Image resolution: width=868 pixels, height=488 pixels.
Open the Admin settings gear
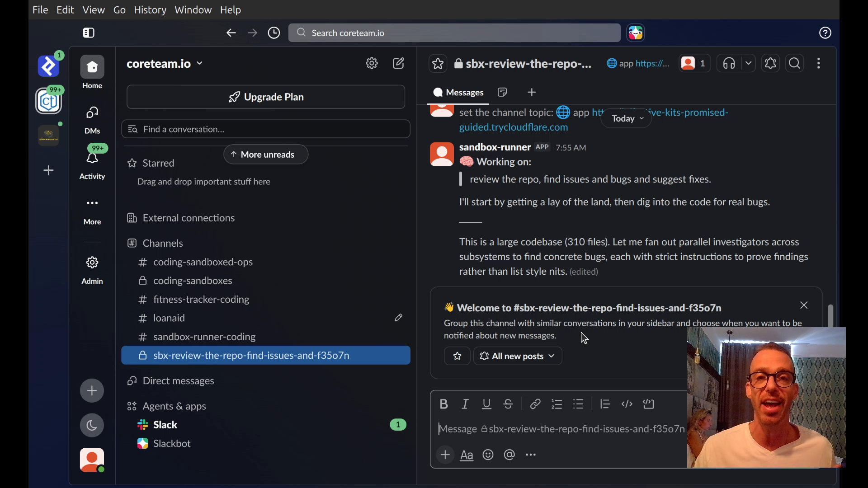coord(93,271)
